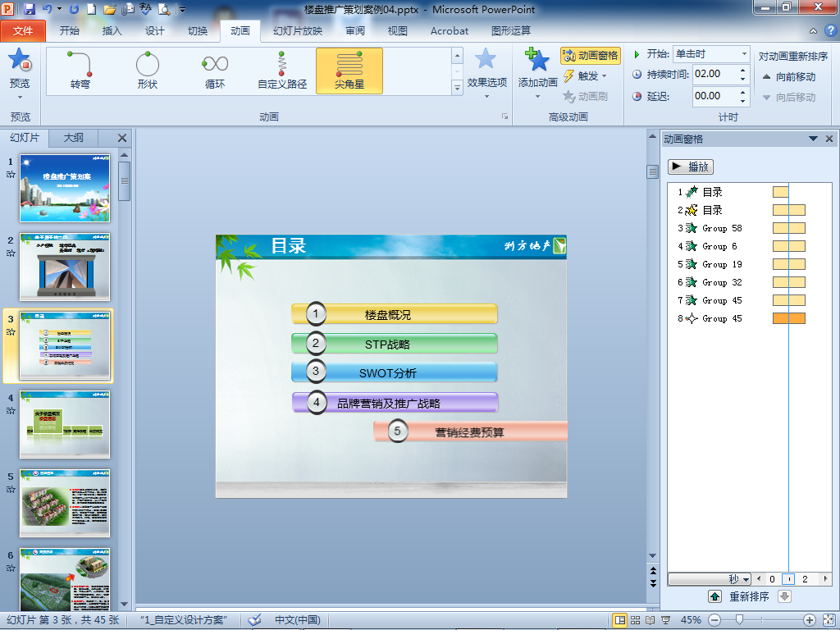Click the zoom in plus button
The width and height of the screenshot is (840, 630).
pos(809,620)
